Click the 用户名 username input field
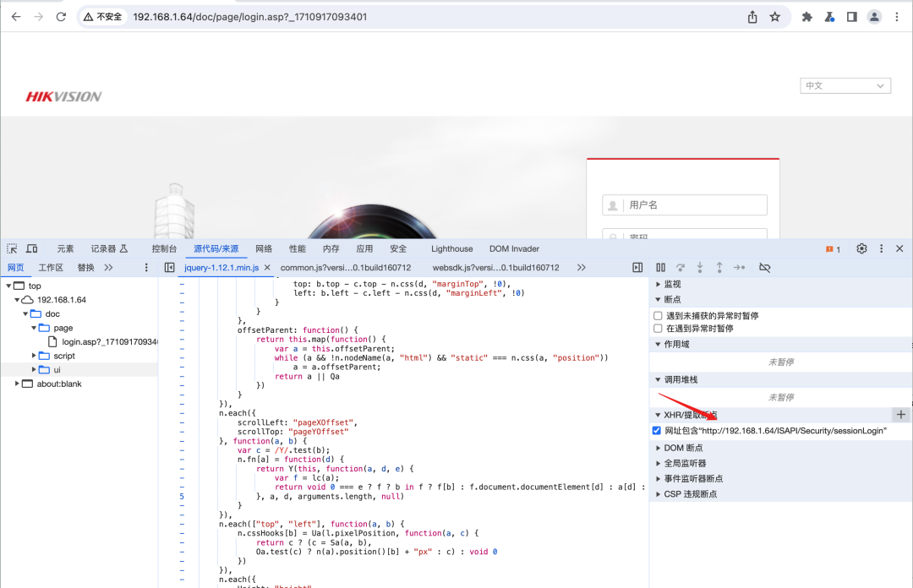This screenshot has height=588, width=913. pyautogui.click(x=685, y=205)
